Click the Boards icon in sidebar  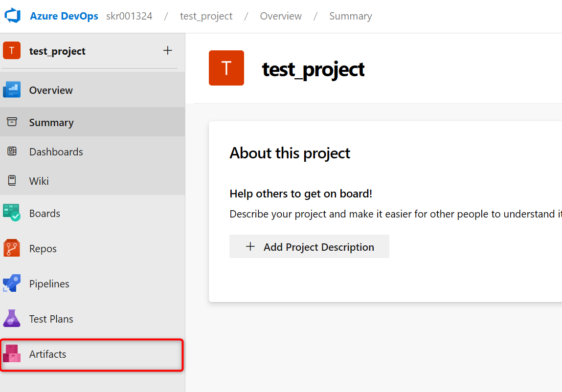[x=12, y=213]
